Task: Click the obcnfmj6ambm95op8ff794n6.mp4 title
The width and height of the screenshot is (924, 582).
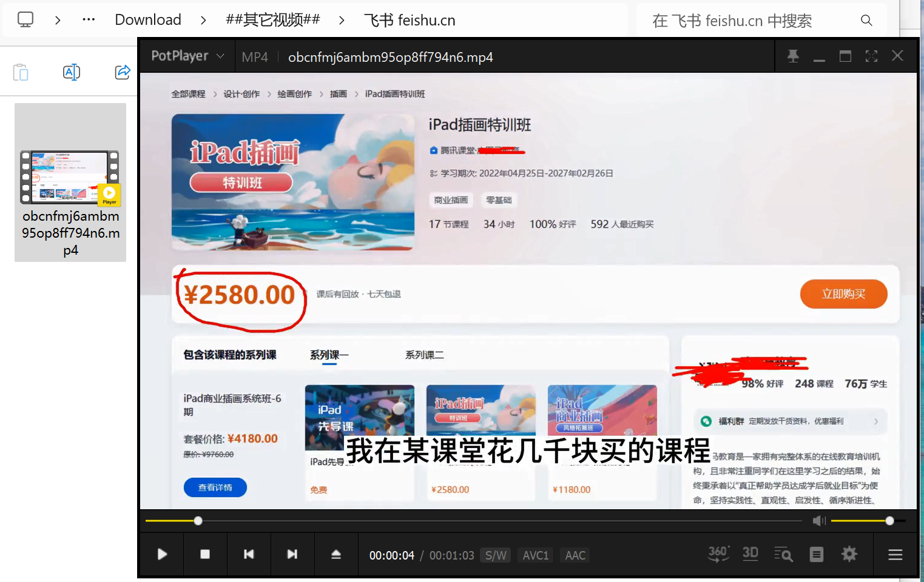Action: click(x=391, y=57)
